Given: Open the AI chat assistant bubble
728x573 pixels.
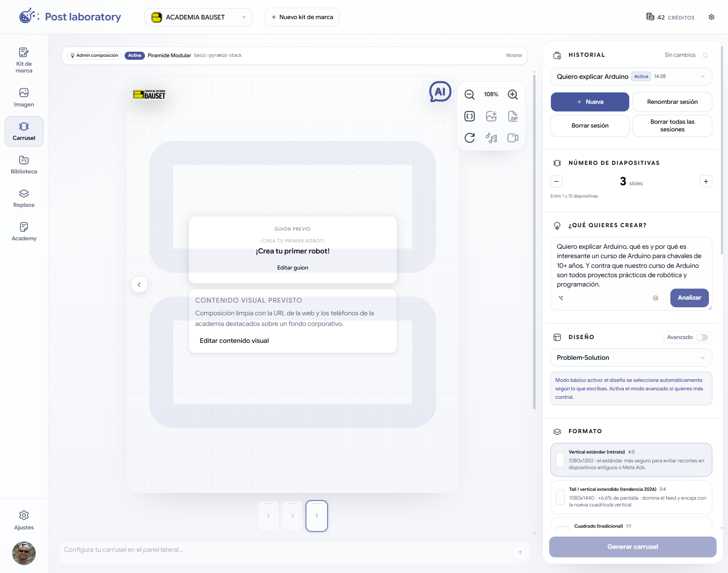Looking at the screenshot, I should [x=440, y=92].
